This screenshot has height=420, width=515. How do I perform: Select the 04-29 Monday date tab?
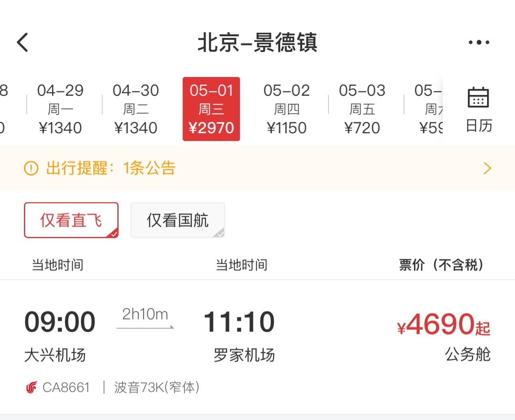[x=60, y=109]
